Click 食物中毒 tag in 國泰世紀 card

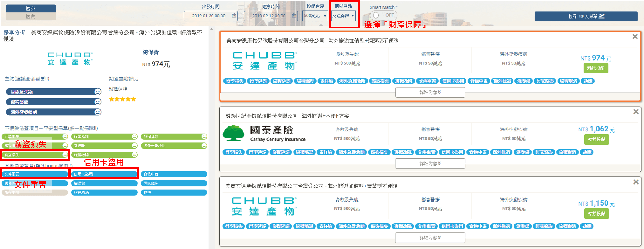pos(478,152)
